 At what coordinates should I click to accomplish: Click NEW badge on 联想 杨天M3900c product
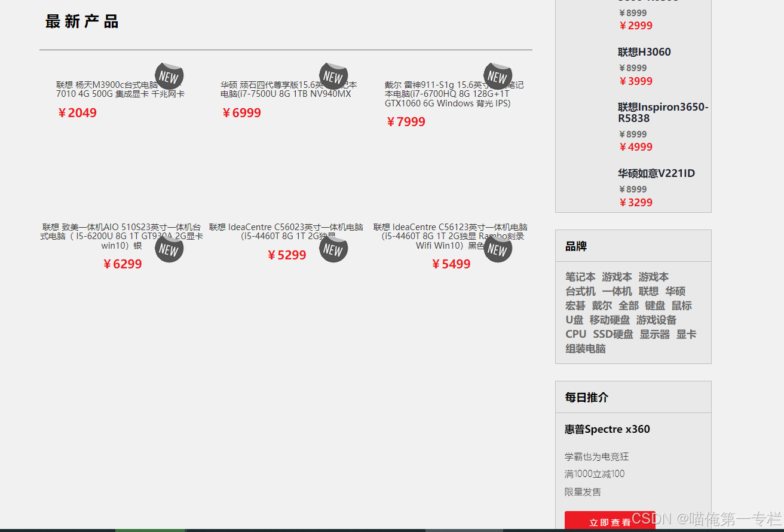pos(169,76)
